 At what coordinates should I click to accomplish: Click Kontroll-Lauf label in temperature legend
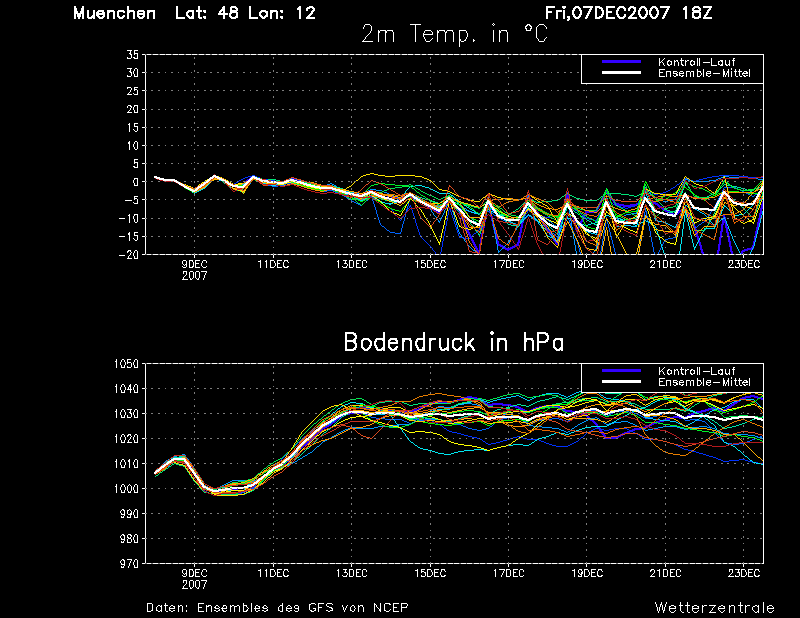coord(696,62)
